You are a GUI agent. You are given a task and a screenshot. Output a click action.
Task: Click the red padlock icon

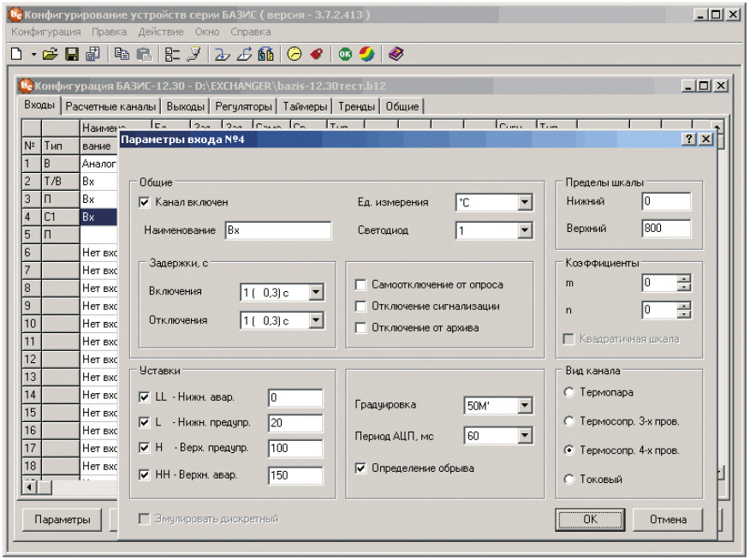(317, 54)
